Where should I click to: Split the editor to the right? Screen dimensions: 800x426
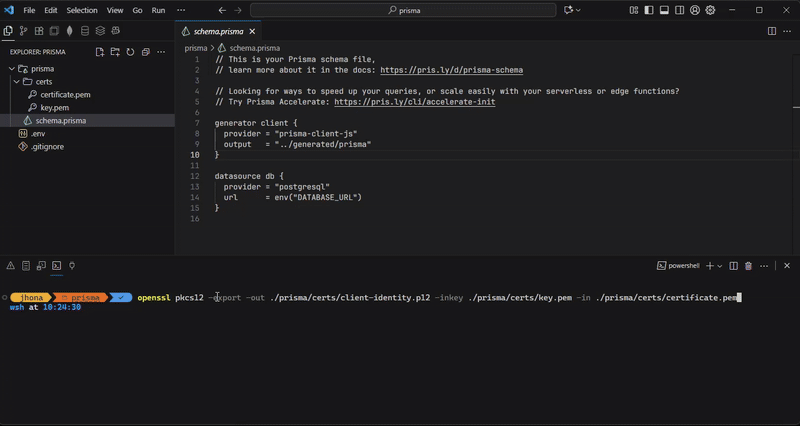[x=771, y=31]
